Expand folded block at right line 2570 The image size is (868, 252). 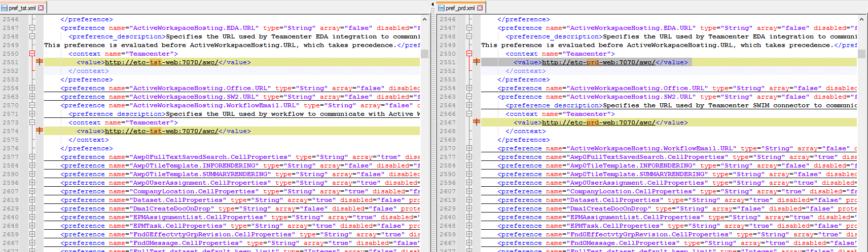(x=469, y=148)
